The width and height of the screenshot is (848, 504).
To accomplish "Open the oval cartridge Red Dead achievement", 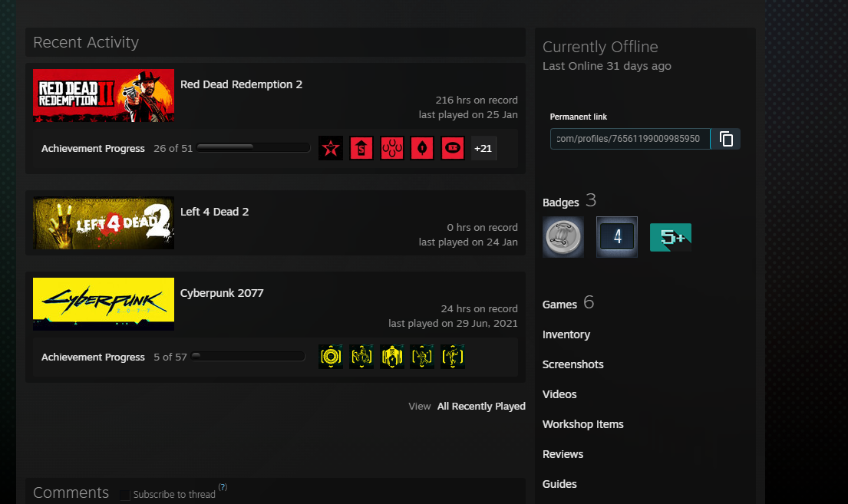I will [453, 148].
